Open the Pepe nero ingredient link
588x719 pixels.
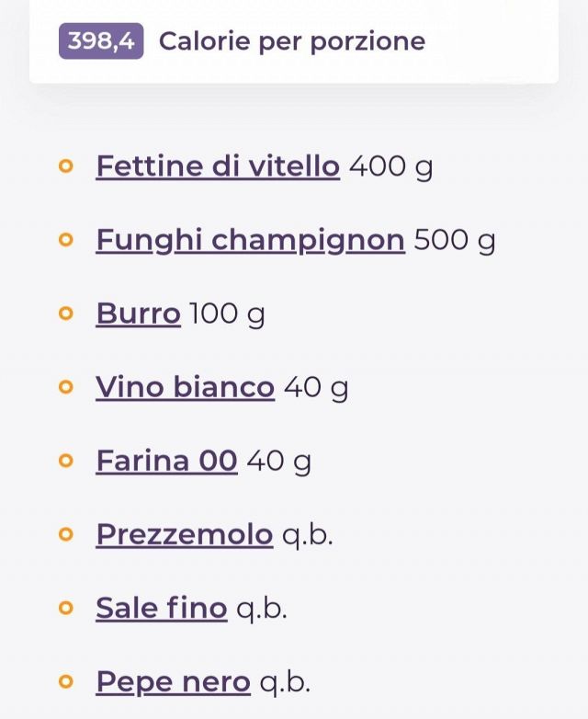[x=174, y=683]
